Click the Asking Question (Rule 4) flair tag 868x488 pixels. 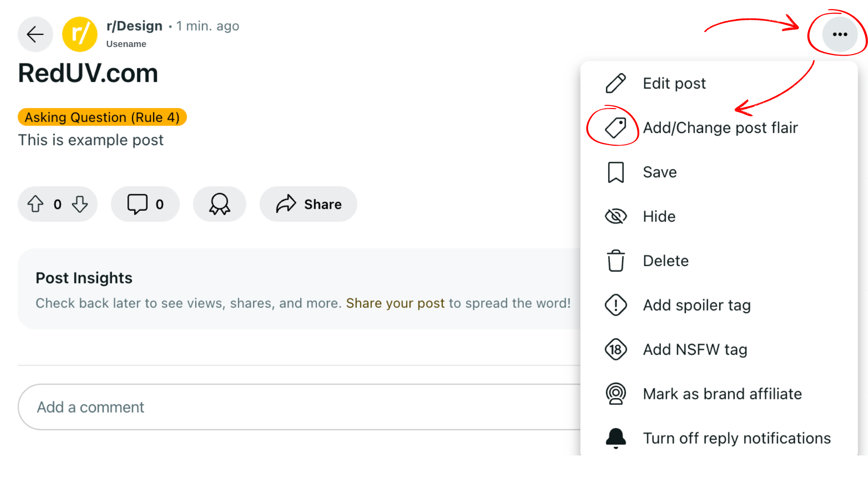click(x=102, y=117)
